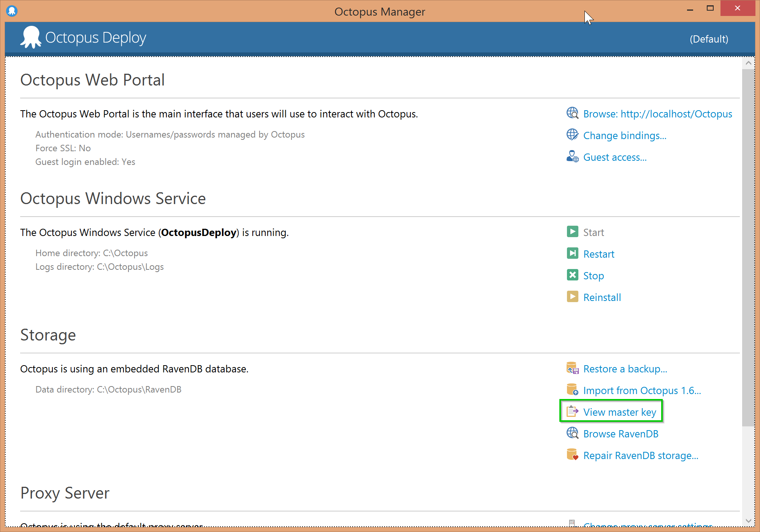The image size is (760, 532).
Task: Click the Octopus app icon in title bar
Action: click(x=12, y=11)
